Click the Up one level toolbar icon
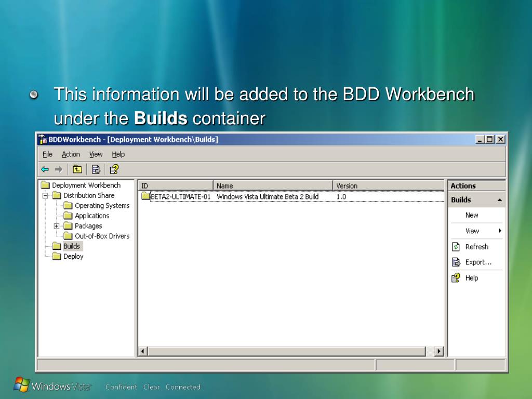The image size is (532, 399). pos(77,169)
